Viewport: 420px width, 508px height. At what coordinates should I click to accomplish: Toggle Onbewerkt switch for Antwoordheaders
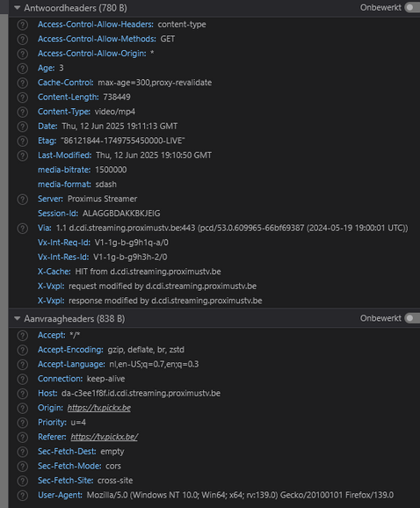click(x=413, y=7)
